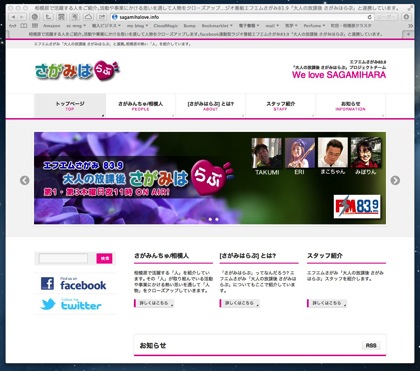Click the 'スタッフ紹介' section heading

click(325, 256)
